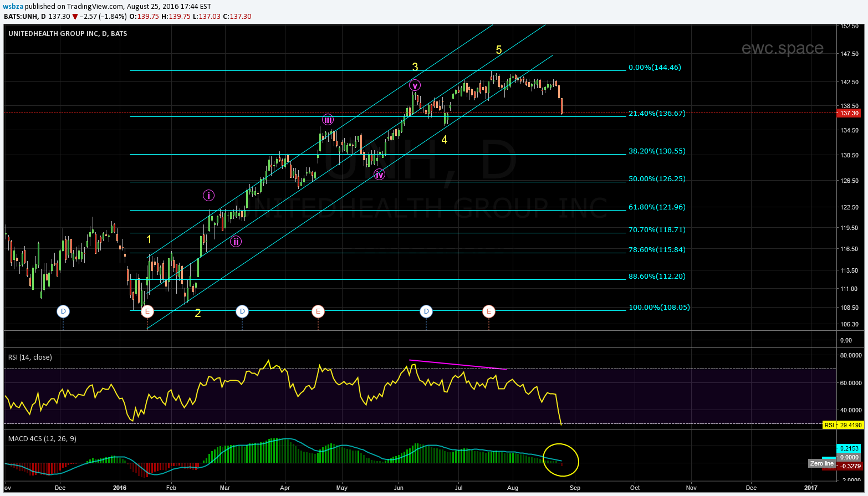The image size is (868, 496).
Task: Click the earnings marker in late January
Action: [147, 311]
